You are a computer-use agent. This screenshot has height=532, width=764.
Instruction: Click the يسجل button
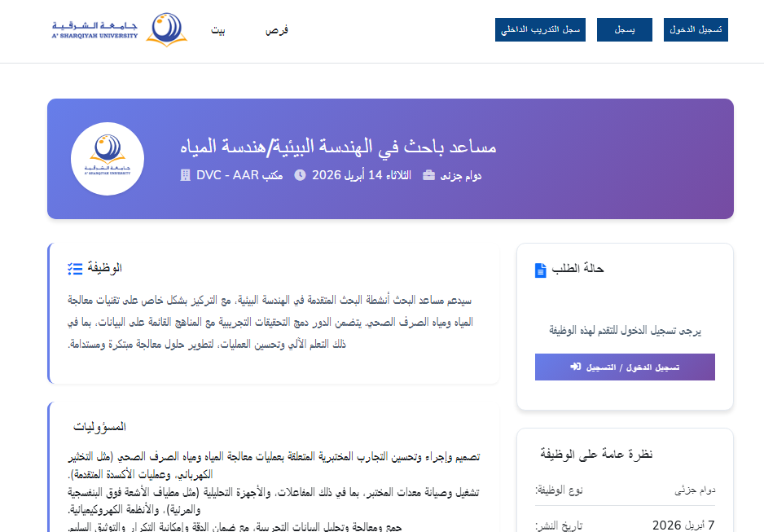(x=624, y=29)
